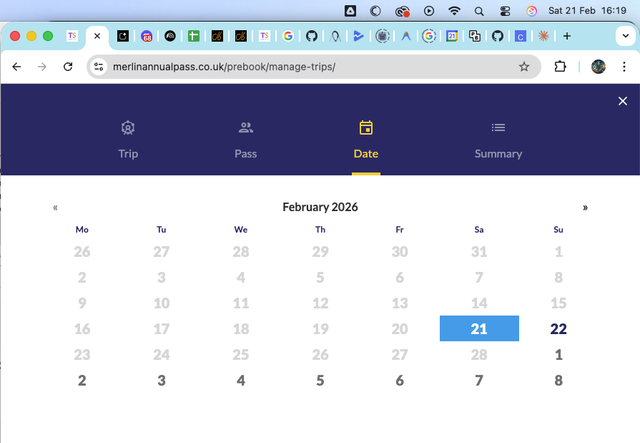Screen dimensions: 640x443
Task: Navigate back in browser history
Action: point(16,67)
